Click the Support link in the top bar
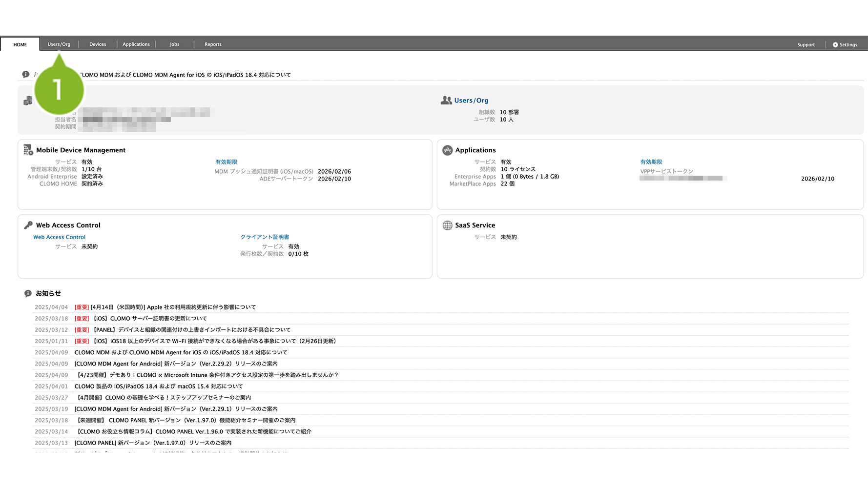This screenshot has height=488, width=868. point(806,45)
